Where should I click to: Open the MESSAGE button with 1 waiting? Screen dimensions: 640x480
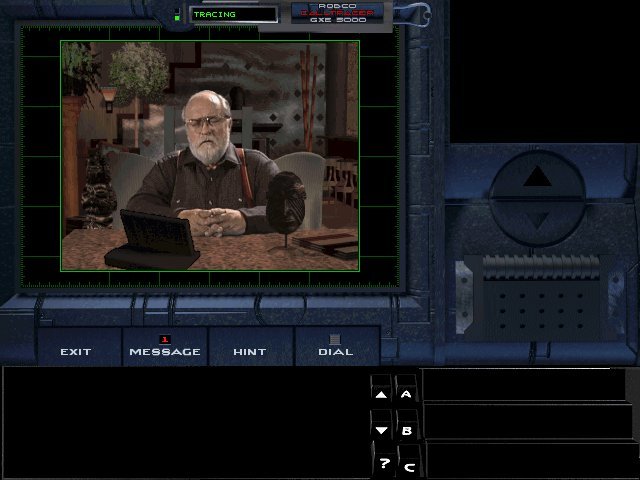point(165,346)
